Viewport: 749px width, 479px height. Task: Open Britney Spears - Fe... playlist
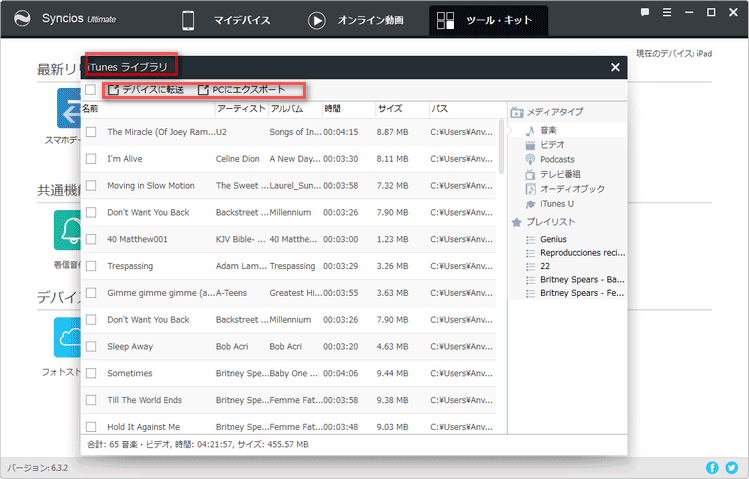[x=582, y=293]
